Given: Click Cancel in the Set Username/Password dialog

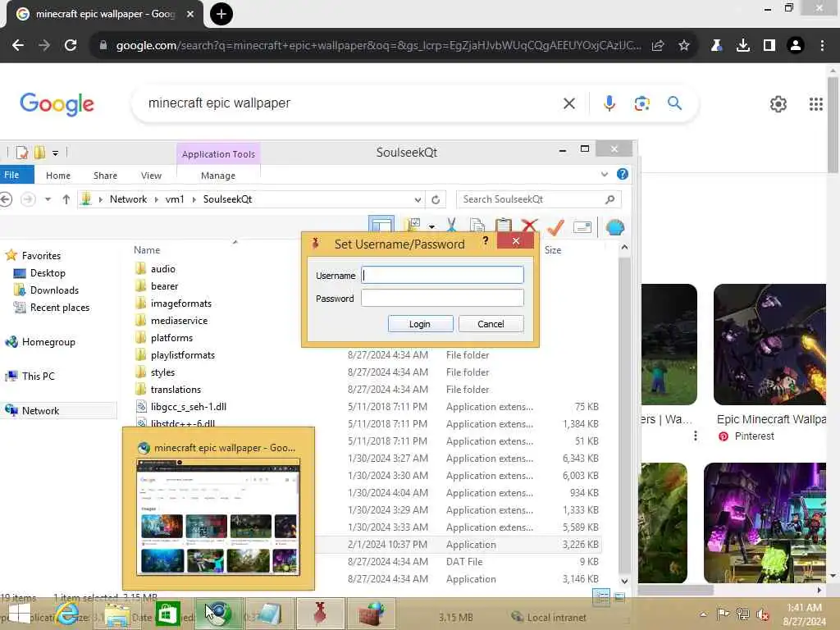Looking at the screenshot, I should pos(491,323).
